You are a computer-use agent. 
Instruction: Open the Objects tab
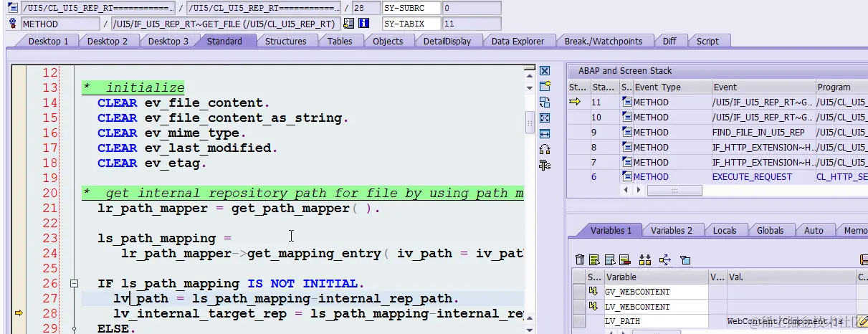[x=388, y=41]
